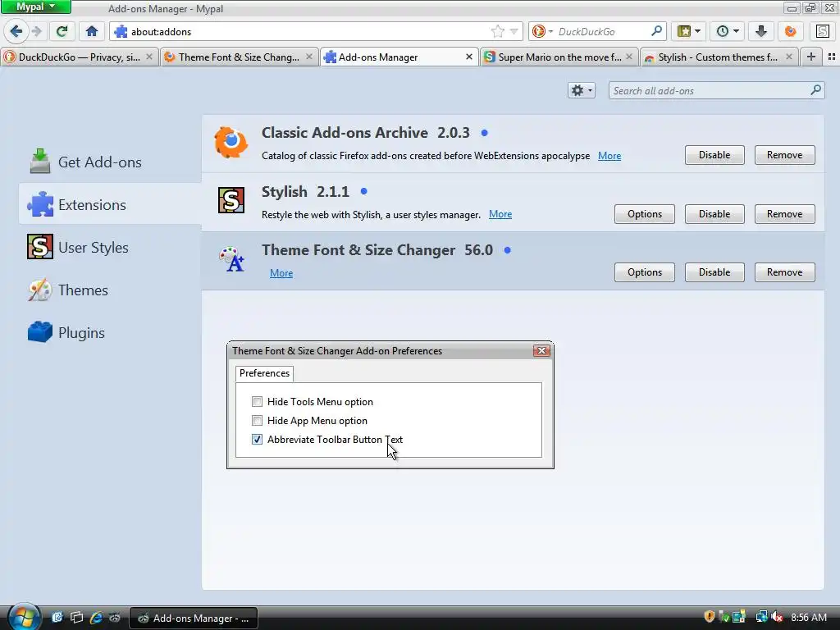Open the Get Add-ons category
This screenshot has width=840, height=630.
tap(110, 162)
